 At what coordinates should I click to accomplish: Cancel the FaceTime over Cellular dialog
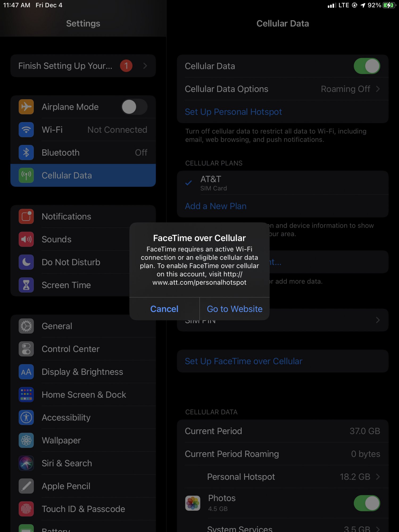tap(164, 309)
